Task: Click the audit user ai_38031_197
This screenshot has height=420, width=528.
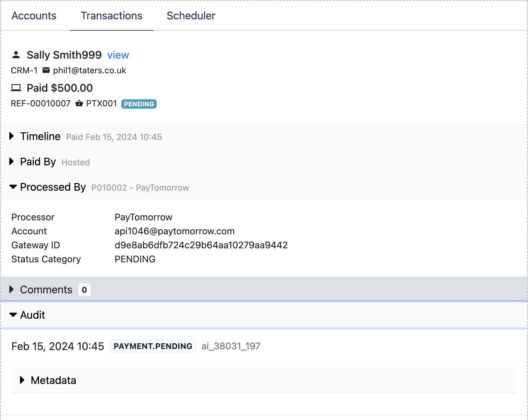Action: (231, 346)
